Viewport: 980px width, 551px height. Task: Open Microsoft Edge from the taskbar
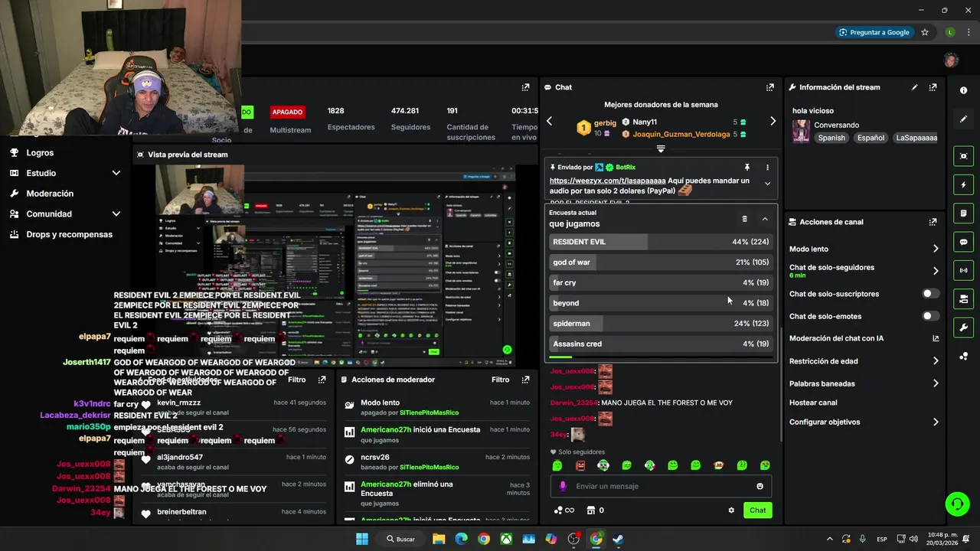(x=461, y=539)
